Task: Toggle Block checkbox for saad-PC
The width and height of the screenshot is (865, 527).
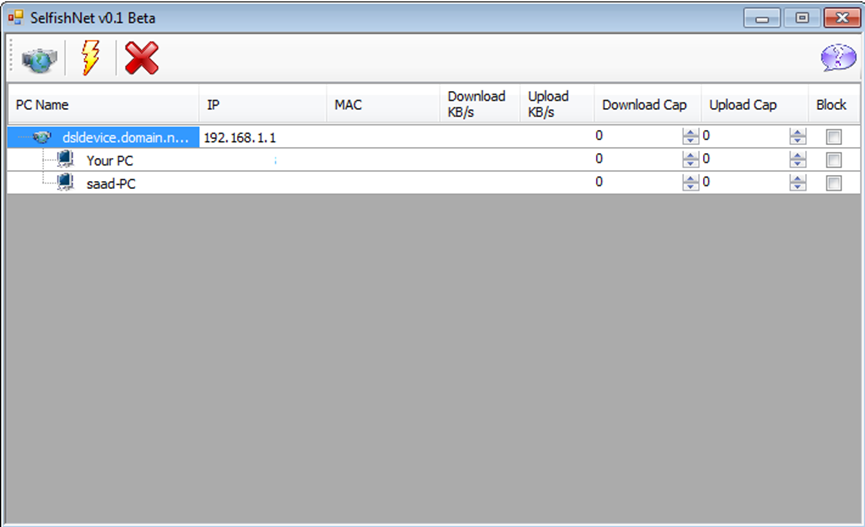Action: point(832,183)
